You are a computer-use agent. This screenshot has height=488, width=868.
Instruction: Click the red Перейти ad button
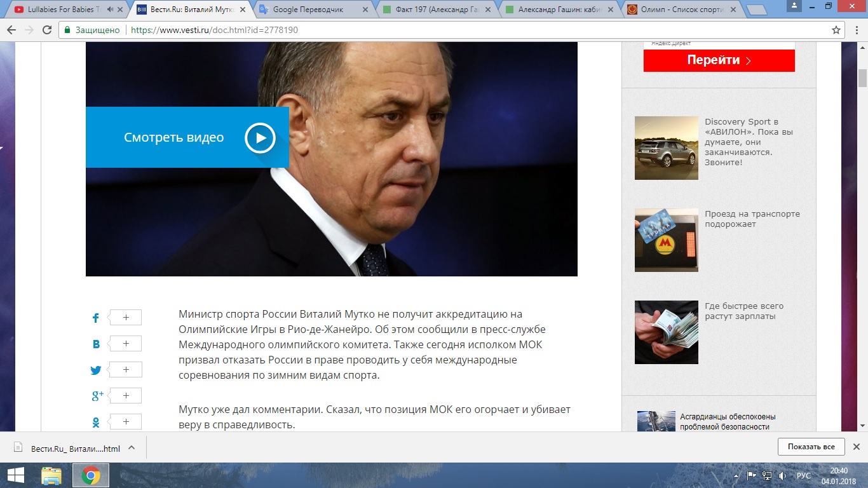point(719,60)
